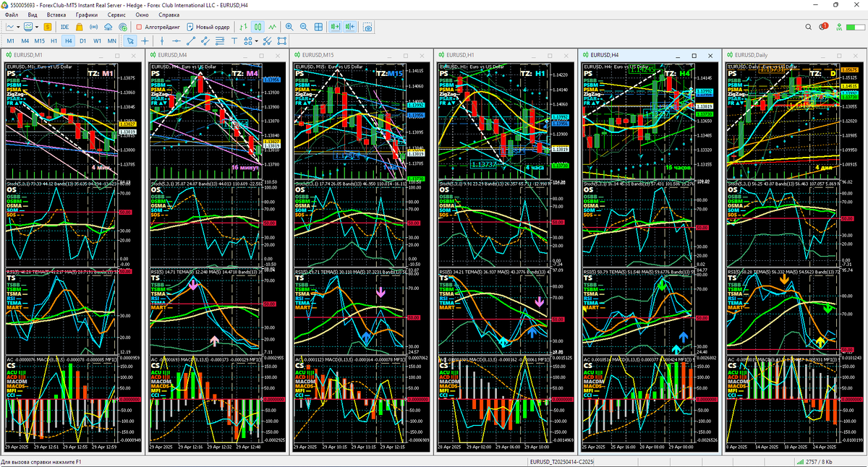Open the Окно menu
The width and height of the screenshot is (868, 467).
[x=142, y=14]
